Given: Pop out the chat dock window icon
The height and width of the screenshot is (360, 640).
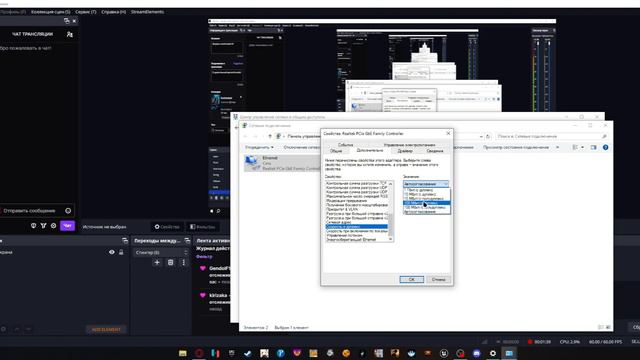Looking at the screenshot, I should tap(67, 21).
